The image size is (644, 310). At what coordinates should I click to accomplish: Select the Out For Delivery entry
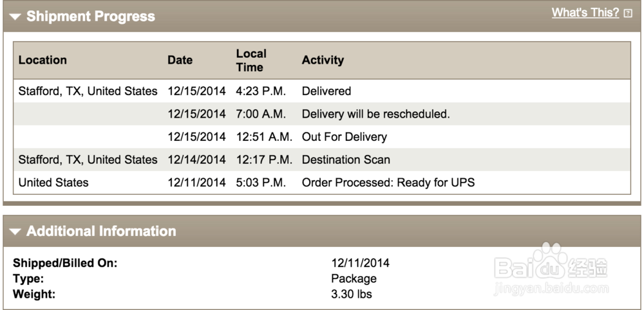[344, 137]
